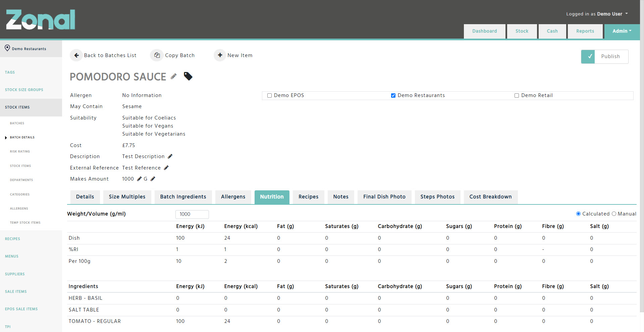
Task: Click the location pin icon by Demo Restaurants
Action: [7, 48]
